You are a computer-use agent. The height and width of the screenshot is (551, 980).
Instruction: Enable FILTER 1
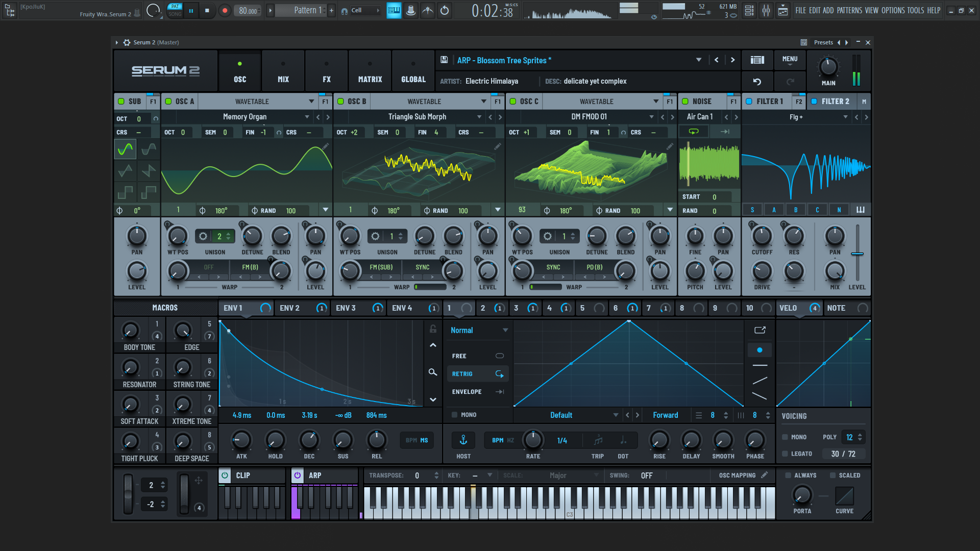click(749, 101)
